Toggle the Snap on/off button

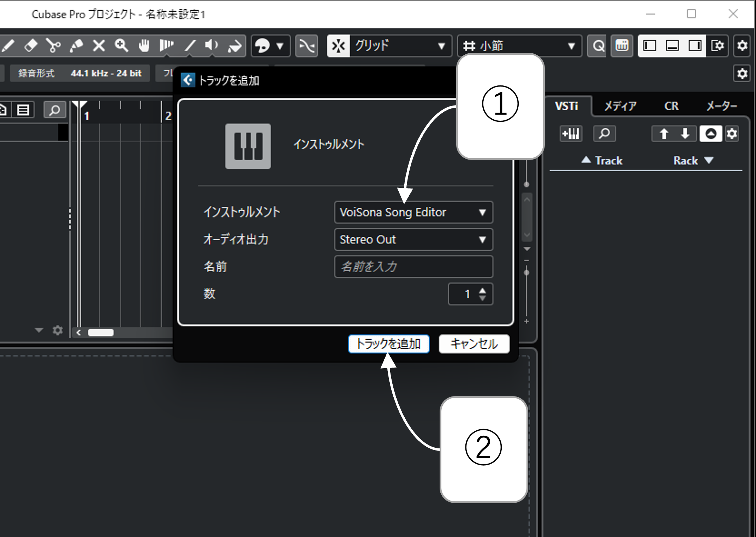point(338,46)
